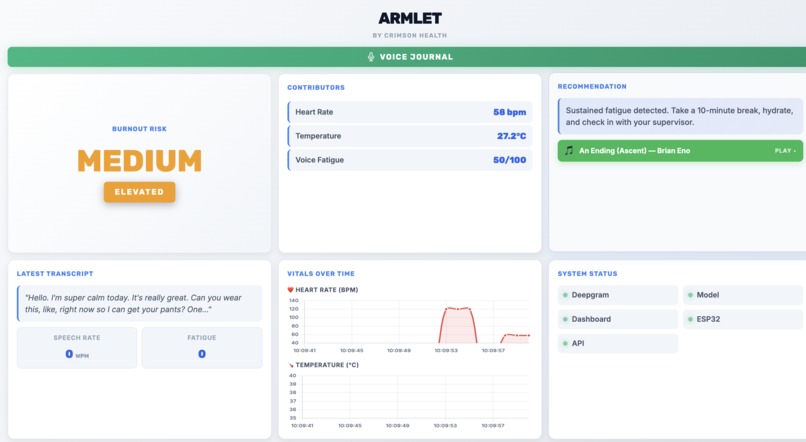The width and height of the screenshot is (806, 442).
Task: Click the Temperature contributor row
Action: tap(410, 136)
